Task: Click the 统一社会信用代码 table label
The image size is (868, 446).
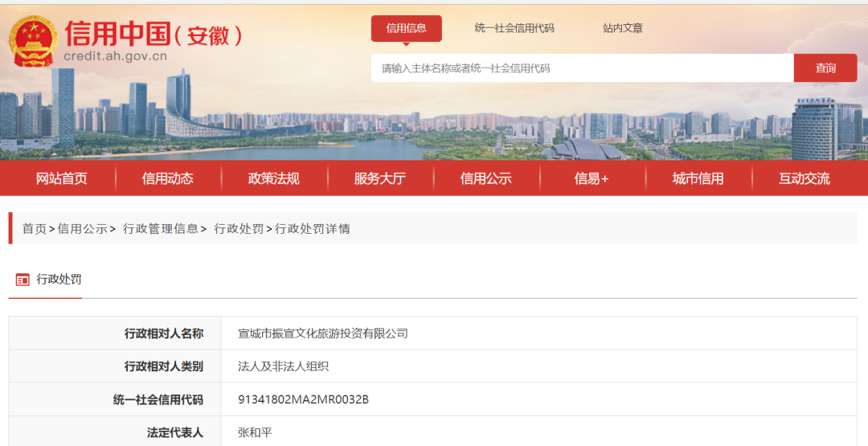Action: (115, 399)
